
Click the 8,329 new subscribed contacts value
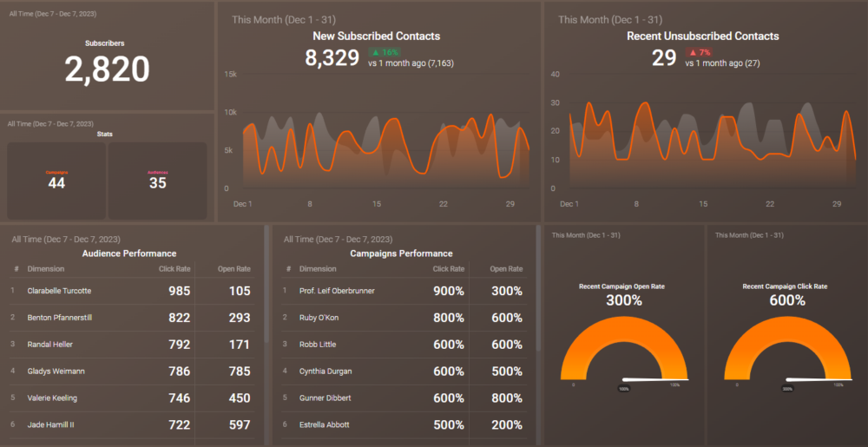click(x=332, y=57)
